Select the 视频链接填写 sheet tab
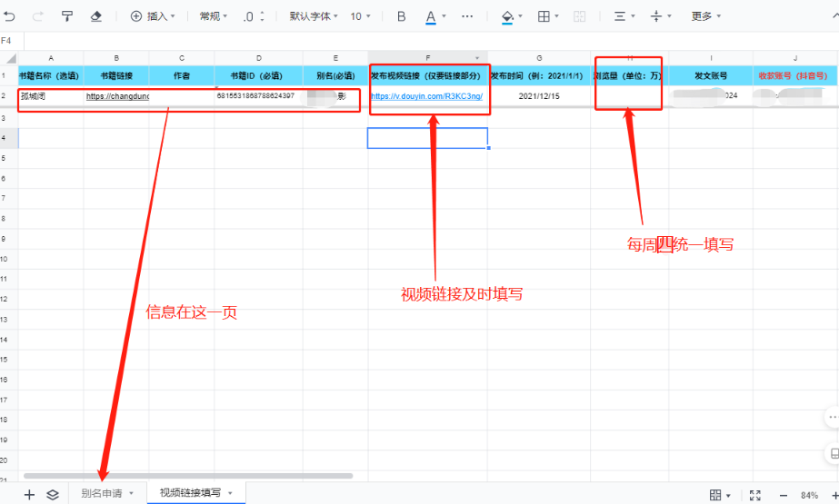839x504 pixels. (190, 493)
